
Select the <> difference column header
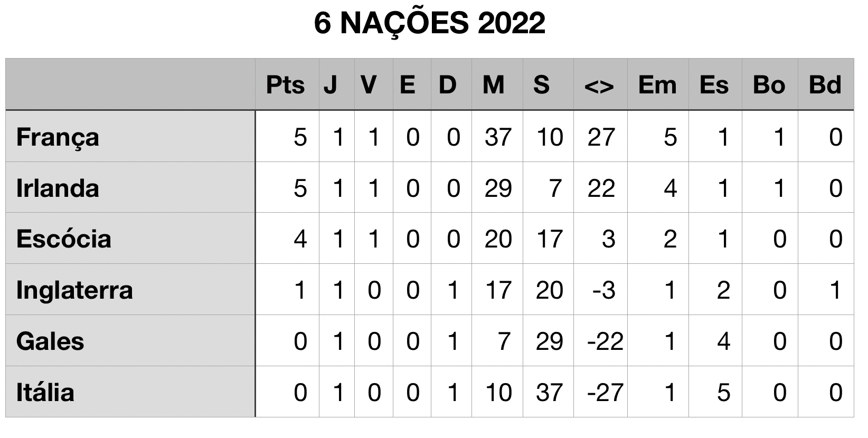(600, 84)
